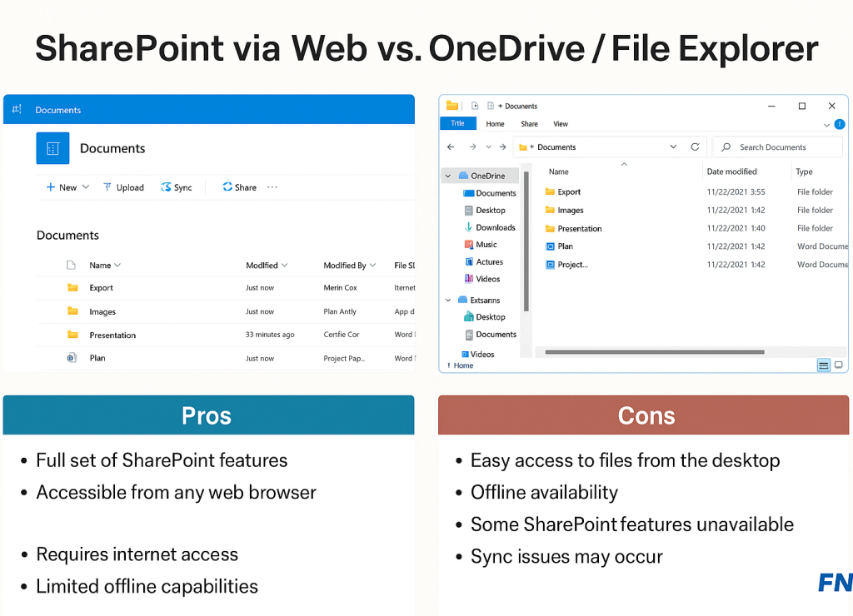853x616 pixels.
Task: Click the blue Documents site tile icon
Action: tap(52, 148)
